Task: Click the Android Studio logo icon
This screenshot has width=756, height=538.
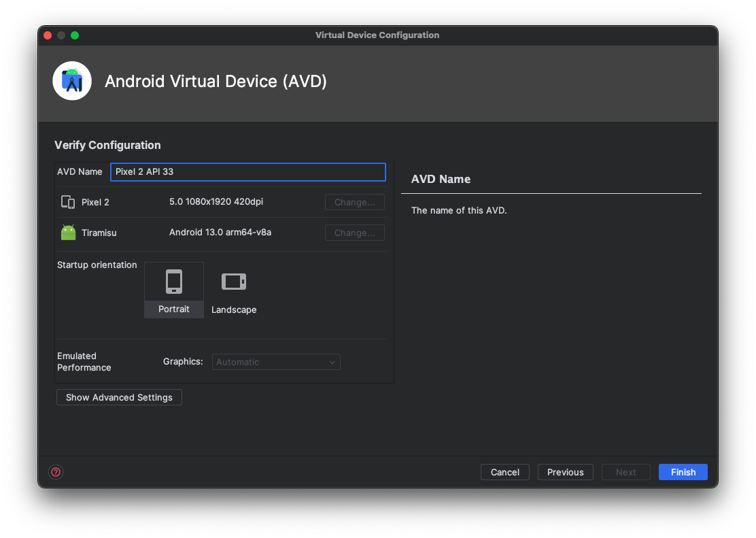Action: pyautogui.click(x=72, y=80)
